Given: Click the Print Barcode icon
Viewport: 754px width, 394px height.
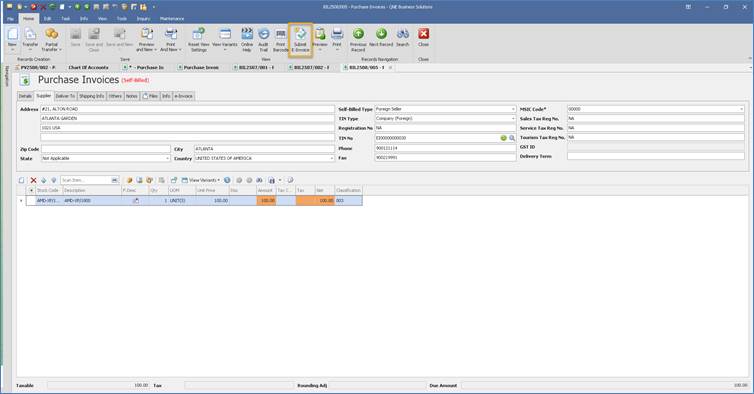Looking at the screenshot, I should pyautogui.click(x=280, y=39).
